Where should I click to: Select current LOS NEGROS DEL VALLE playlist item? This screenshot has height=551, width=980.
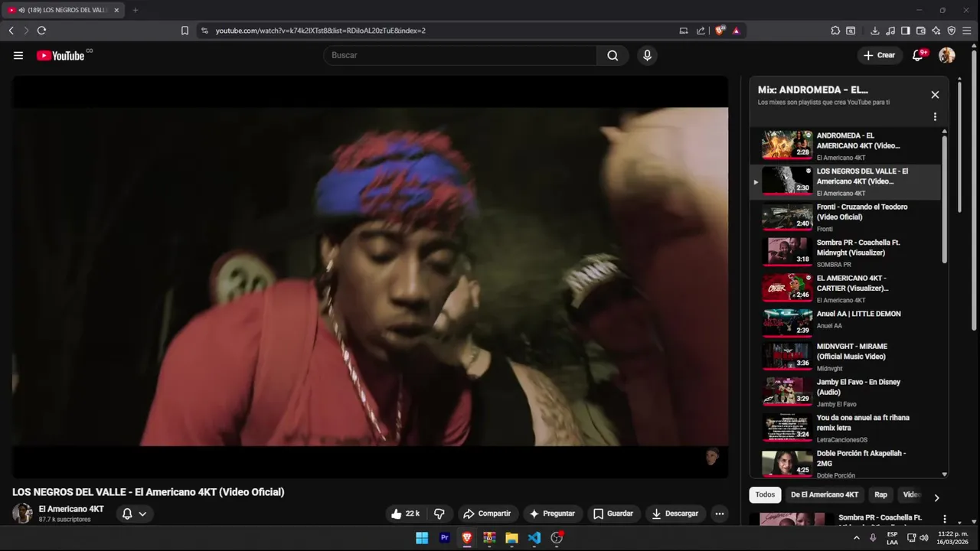coord(844,182)
